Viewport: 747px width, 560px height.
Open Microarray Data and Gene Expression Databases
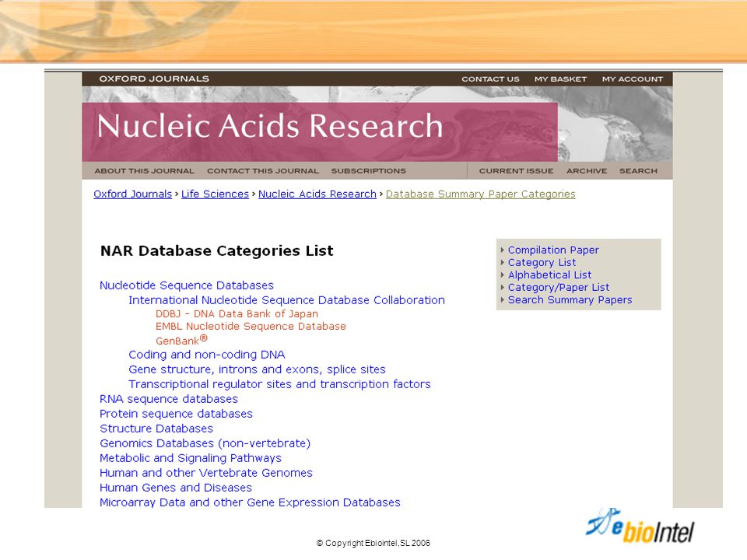[250, 502]
